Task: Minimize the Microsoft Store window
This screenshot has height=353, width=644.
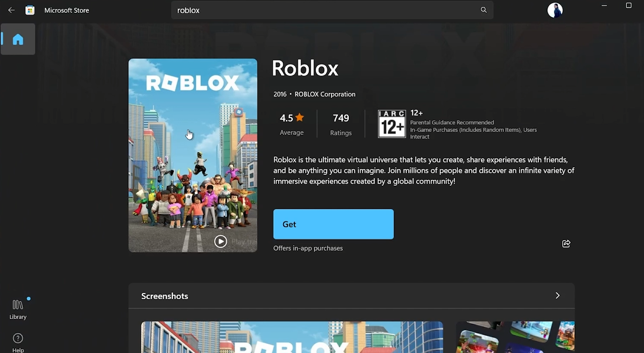Action: 604,6
